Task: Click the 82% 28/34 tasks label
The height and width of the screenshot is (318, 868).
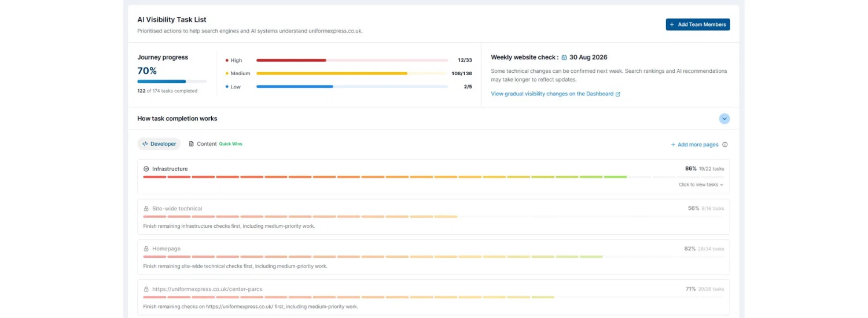Action: pos(704,249)
